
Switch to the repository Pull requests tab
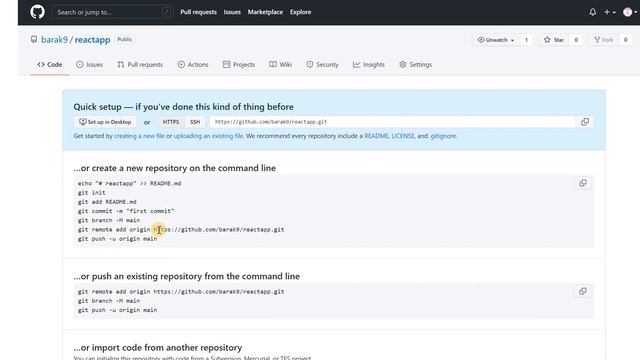(x=140, y=64)
